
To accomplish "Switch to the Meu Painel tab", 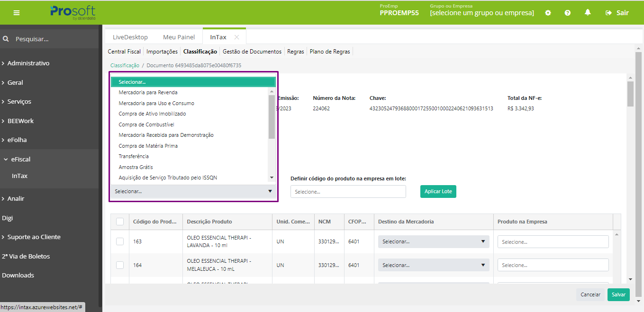I will pyautogui.click(x=179, y=37).
